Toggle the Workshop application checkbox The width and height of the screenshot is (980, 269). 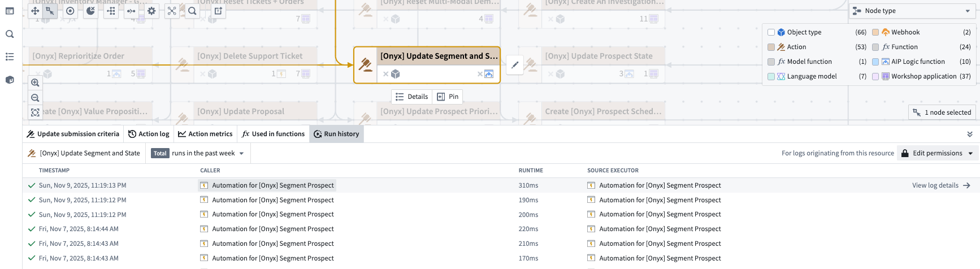point(875,76)
